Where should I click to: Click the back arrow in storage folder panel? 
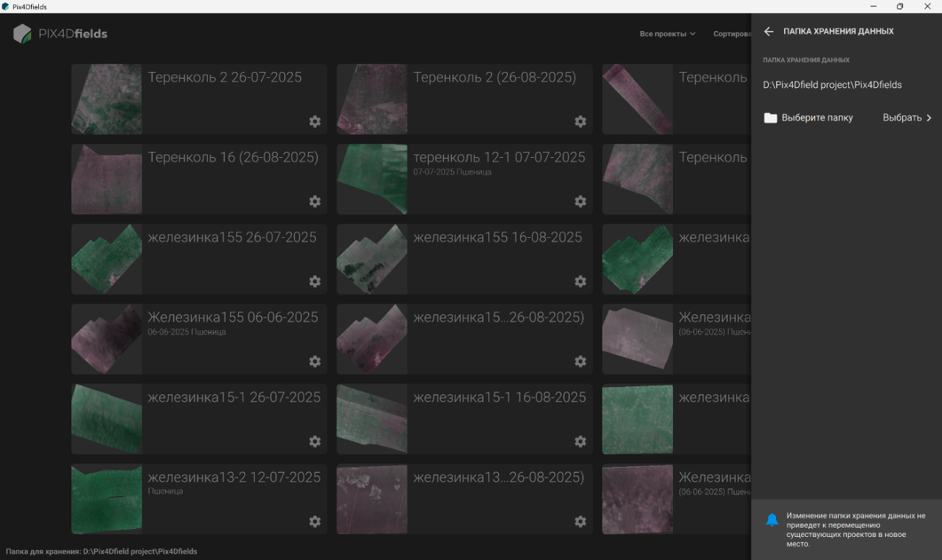(x=769, y=32)
